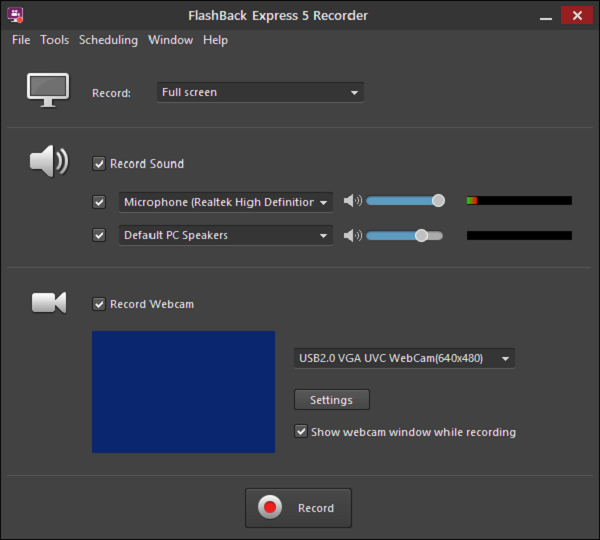
Task: Click the blue webcam preview area
Action: point(183,392)
